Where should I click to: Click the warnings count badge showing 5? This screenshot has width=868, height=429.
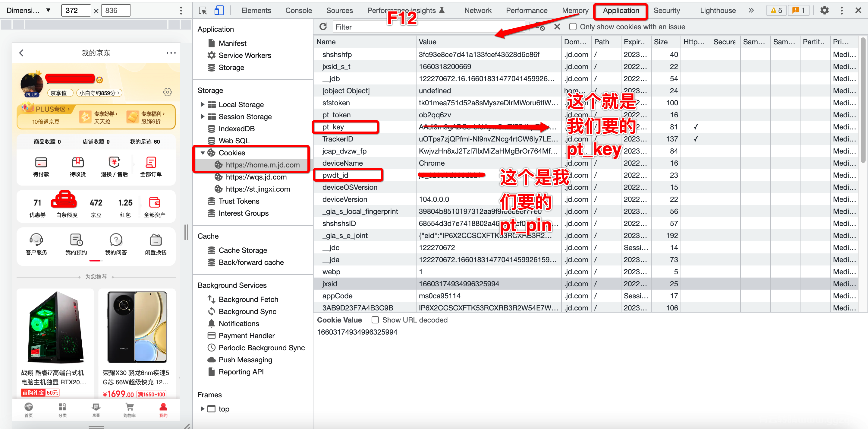coord(776,11)
